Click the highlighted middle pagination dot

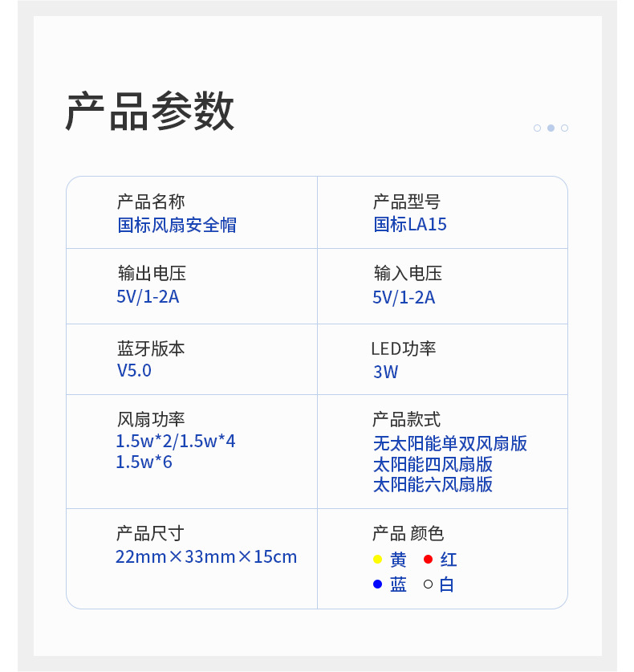click(x=551, y=128)
